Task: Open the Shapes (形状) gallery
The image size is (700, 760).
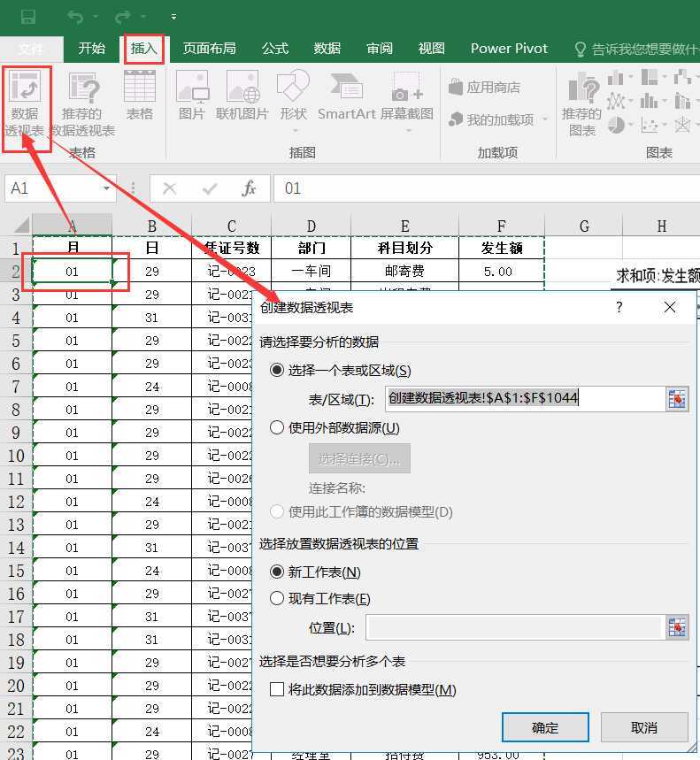Action: click(293, 101)
